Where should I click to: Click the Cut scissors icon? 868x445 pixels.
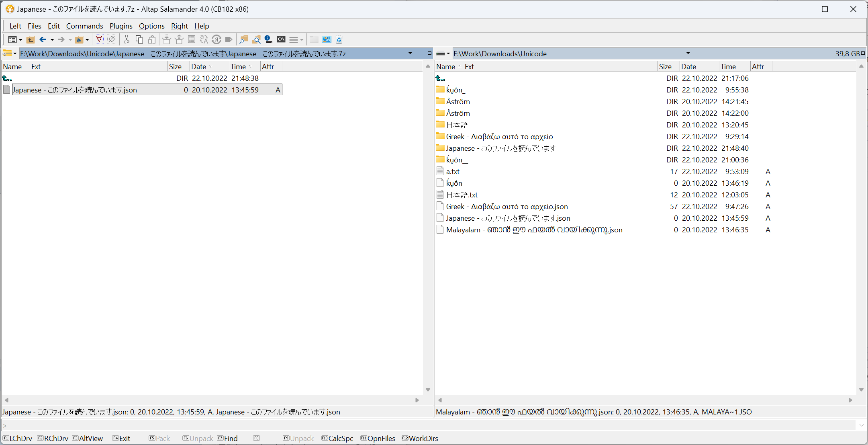coord(127,39)
